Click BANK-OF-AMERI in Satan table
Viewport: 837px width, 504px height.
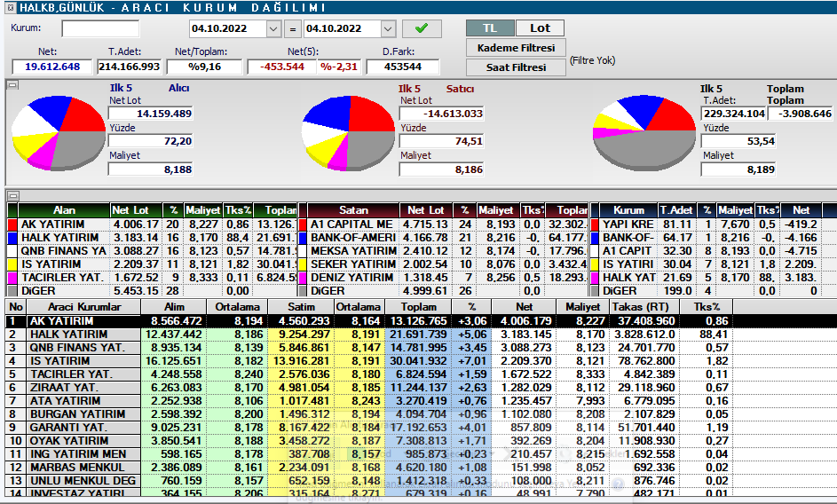[353, 238]
